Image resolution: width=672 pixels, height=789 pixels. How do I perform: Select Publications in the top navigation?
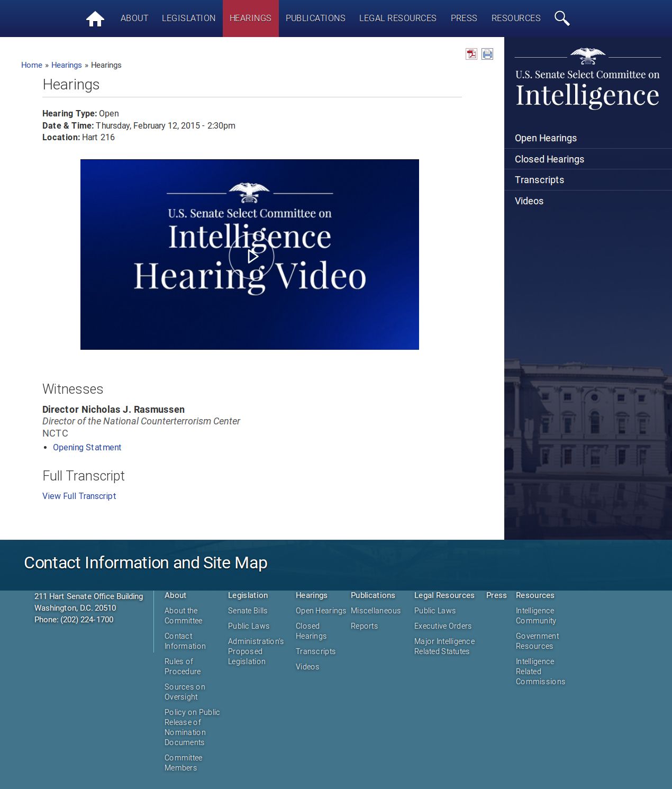tap(315, 19)
